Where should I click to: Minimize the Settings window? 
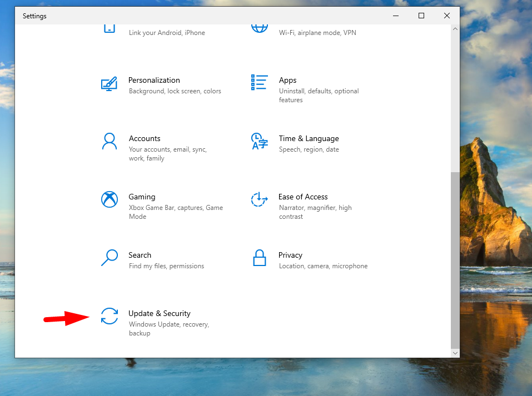pos(395,16)
